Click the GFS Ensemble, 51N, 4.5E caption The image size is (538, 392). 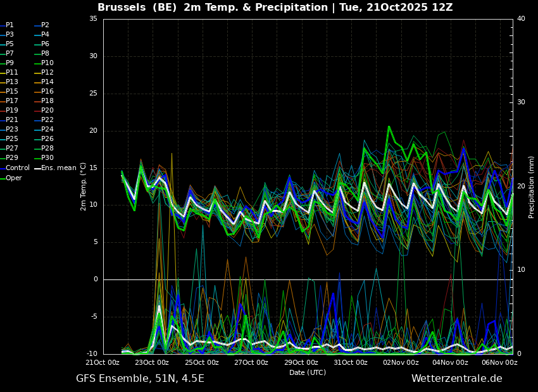140,378
